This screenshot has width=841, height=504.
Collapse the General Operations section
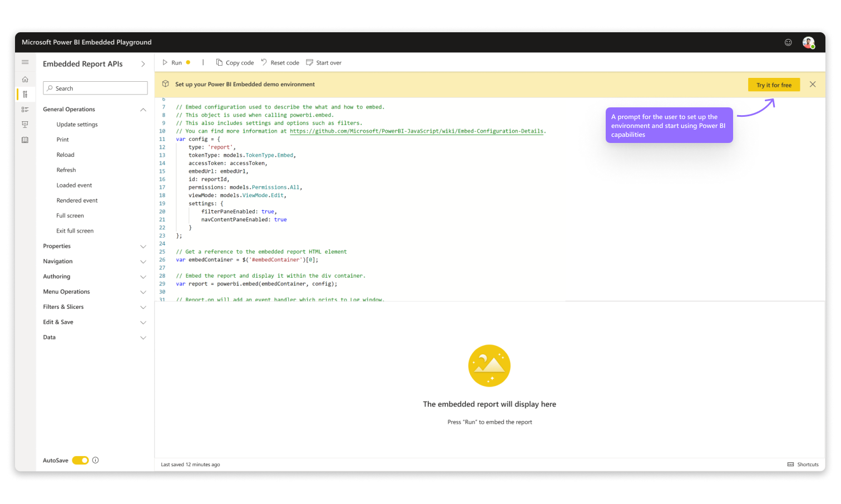[143, 110]
